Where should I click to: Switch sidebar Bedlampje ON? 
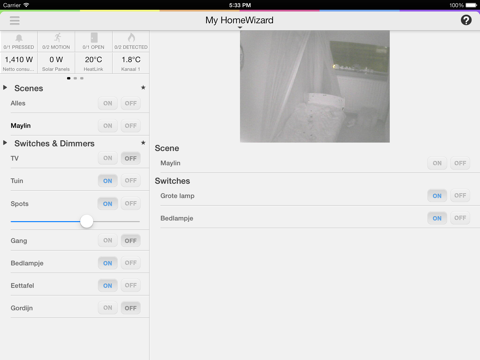[x=108, y=263]
